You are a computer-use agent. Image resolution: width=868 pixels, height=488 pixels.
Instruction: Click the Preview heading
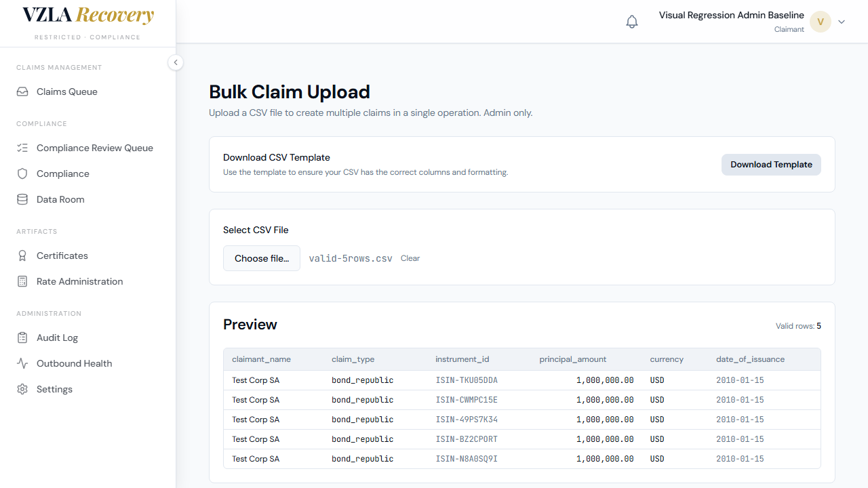[250, 325]
